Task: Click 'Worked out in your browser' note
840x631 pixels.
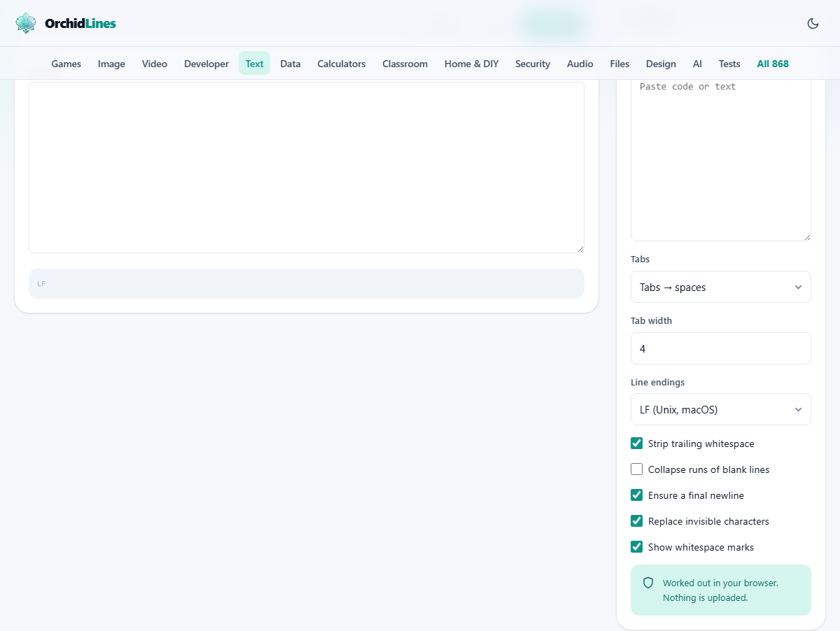Action: click(x=720, y=590)
